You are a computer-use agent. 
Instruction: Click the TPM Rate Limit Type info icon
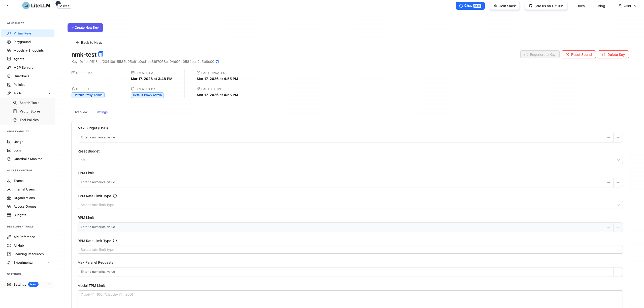coord(115,196)
